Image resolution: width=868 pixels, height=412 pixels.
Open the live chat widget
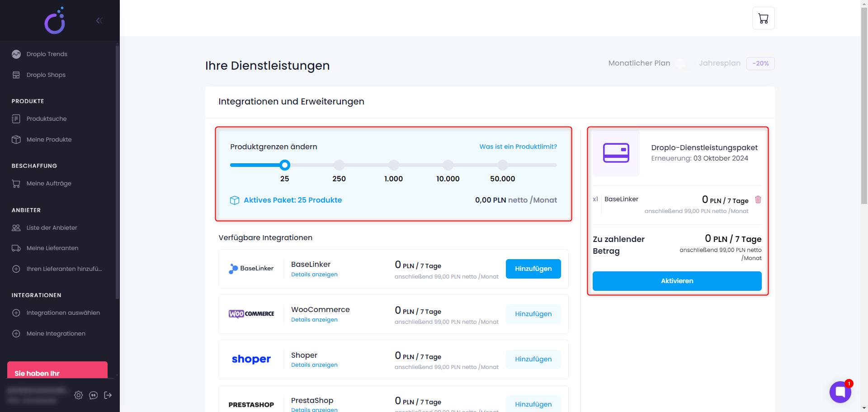[840, 392]
